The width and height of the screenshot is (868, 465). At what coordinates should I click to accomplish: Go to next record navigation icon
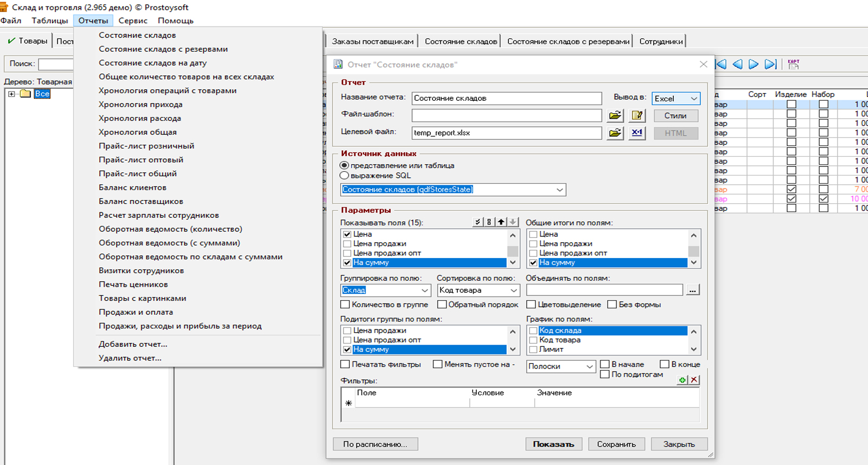[x=754, y=64]
